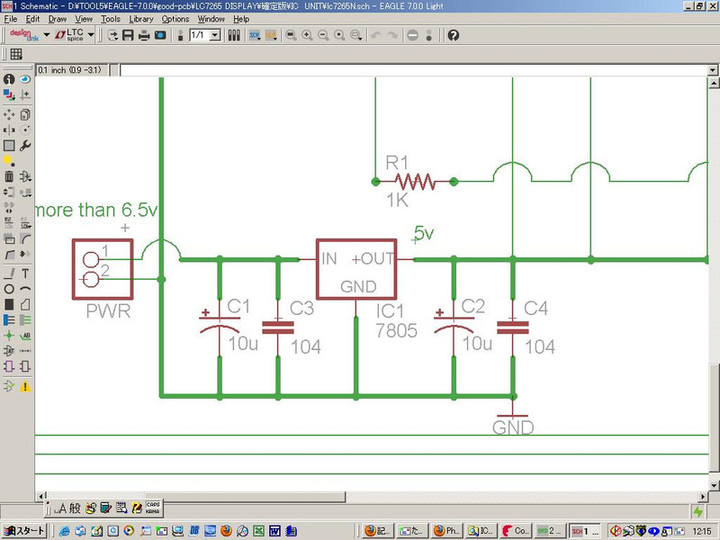The image size is (720, 540).
Task: Click the horizontal scrollbar below the schematic
Action: point(370,495)
